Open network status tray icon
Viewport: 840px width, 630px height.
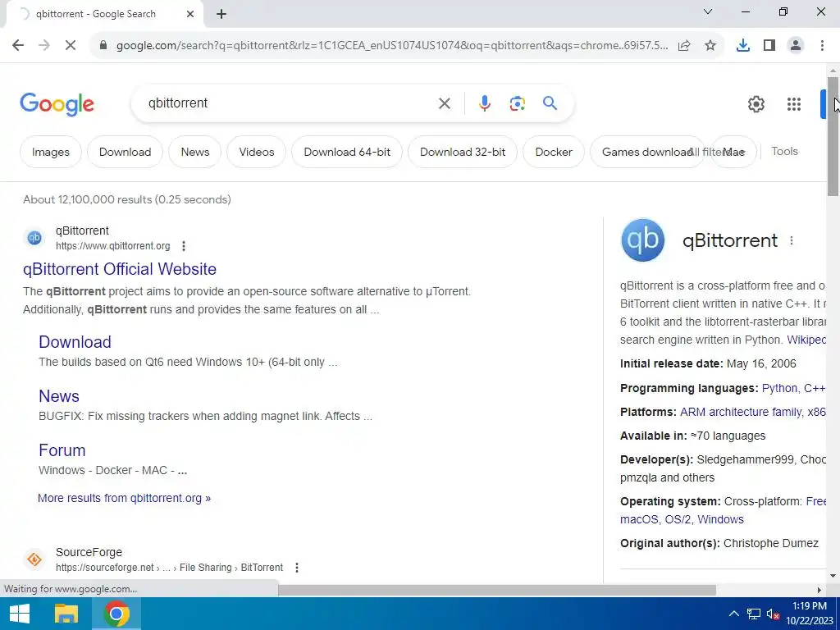pos(754,614)
